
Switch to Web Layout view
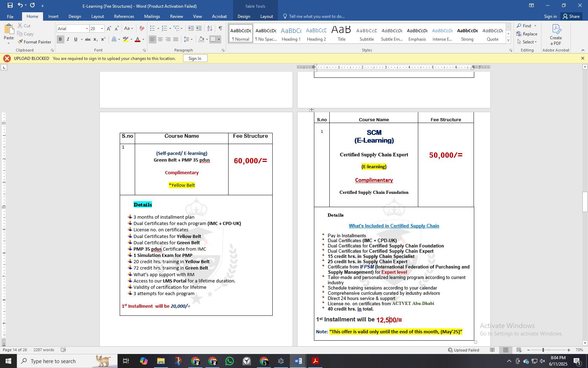519,350
